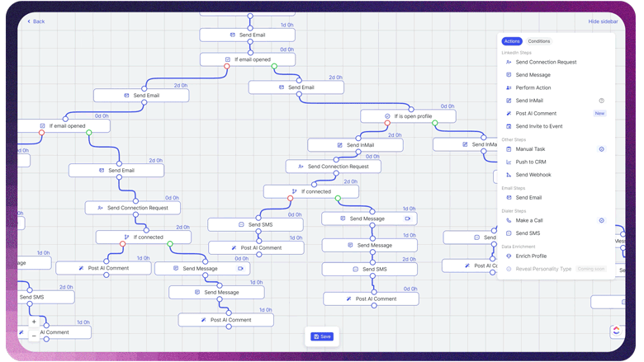Choose Send SMS under Dialer Steps
The height and width of the screenshot is (362, 644).
523,233
